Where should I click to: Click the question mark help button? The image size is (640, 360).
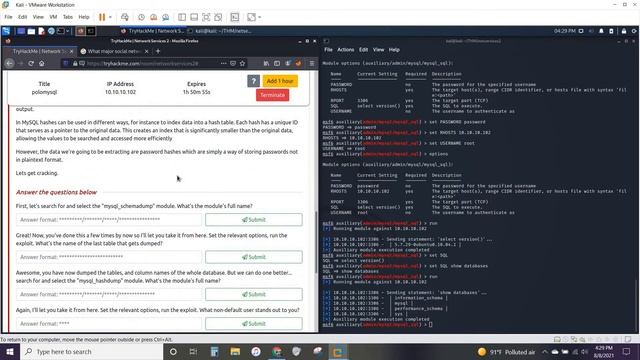(253, 81)
